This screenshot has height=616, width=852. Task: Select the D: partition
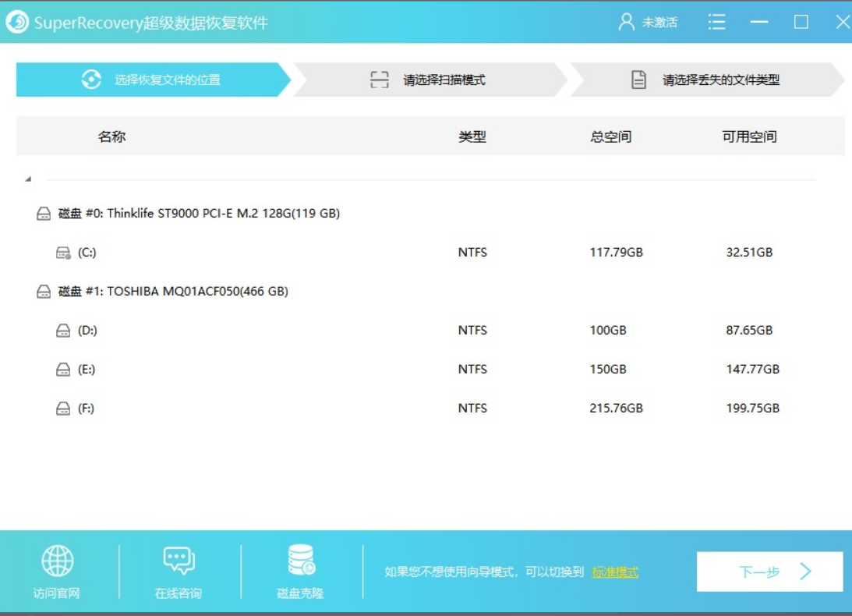coord(87,331)
